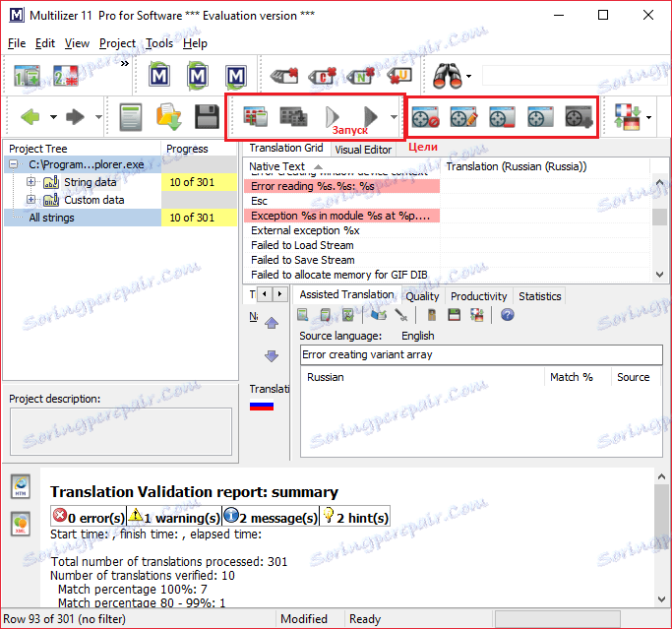Go forward with the gray right arrow
Image resolution: width=672 pixels, height=629 pixels.
point(75,116)
